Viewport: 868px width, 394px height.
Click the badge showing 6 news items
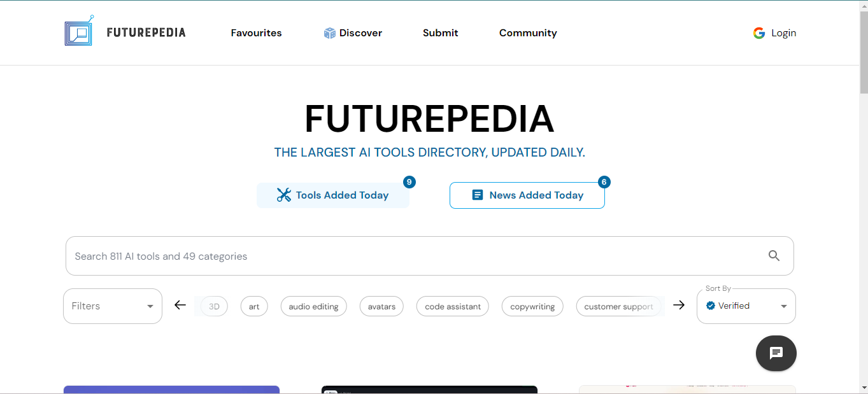point(604,182)
